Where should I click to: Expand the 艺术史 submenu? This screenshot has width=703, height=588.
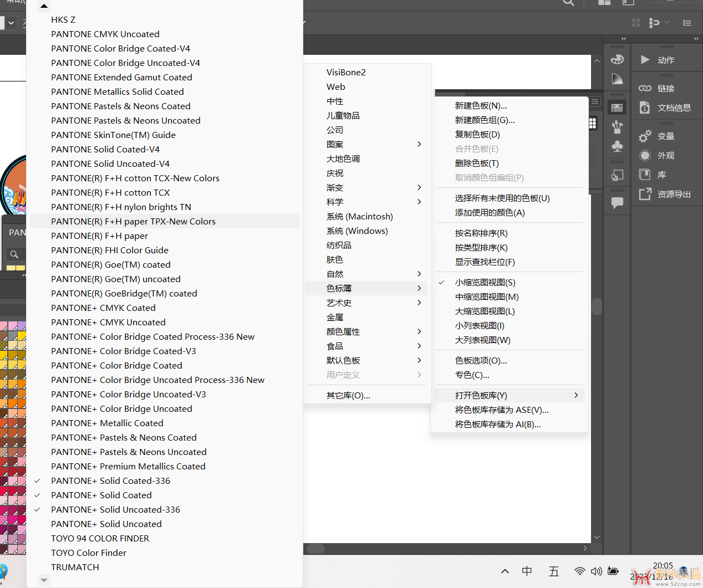click(368, 303)
